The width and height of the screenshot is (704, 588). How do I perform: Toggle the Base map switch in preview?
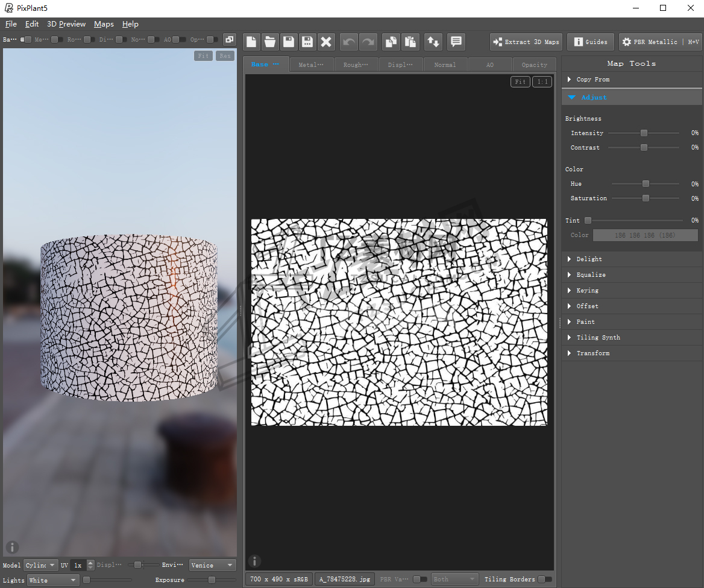[x=26, y=40]
